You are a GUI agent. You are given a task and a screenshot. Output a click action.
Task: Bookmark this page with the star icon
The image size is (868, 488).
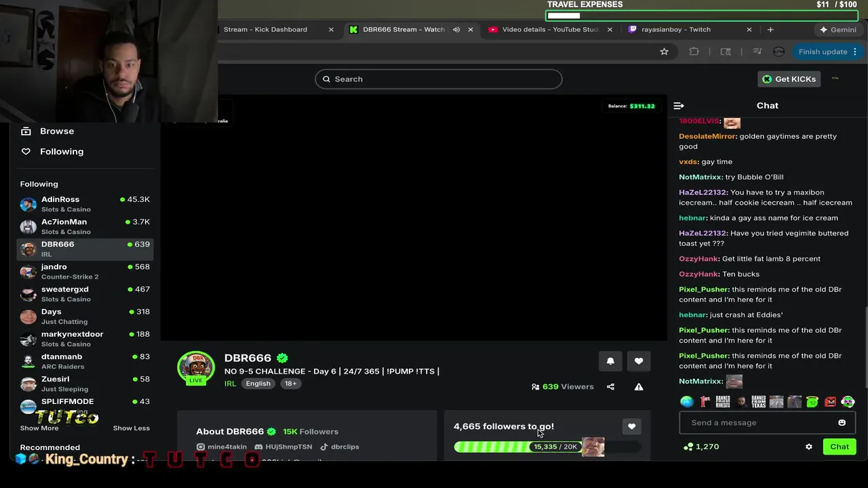(x=664, y=52)
